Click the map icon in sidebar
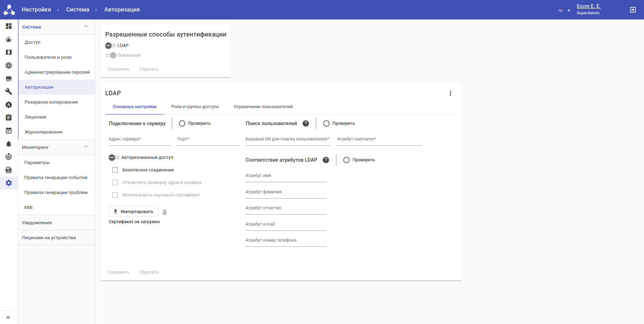The height and width of the screenshot is (324, 644). [x=9, y=52]
